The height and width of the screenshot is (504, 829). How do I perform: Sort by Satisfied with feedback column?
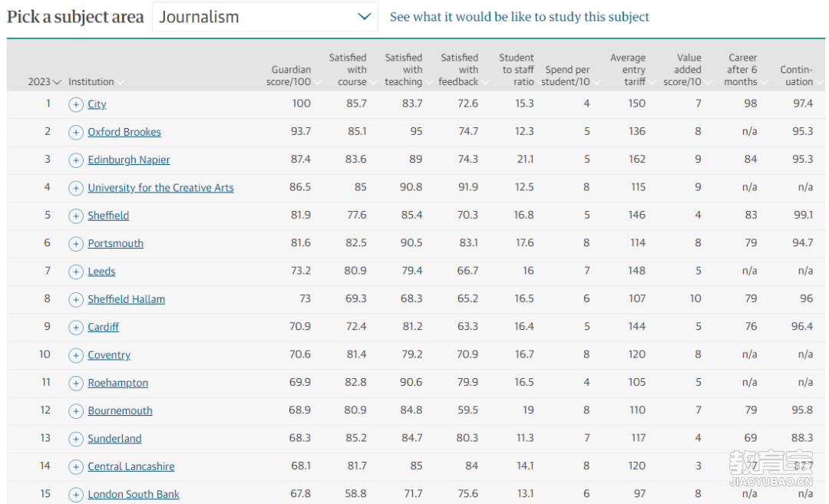tap(464, 70)
